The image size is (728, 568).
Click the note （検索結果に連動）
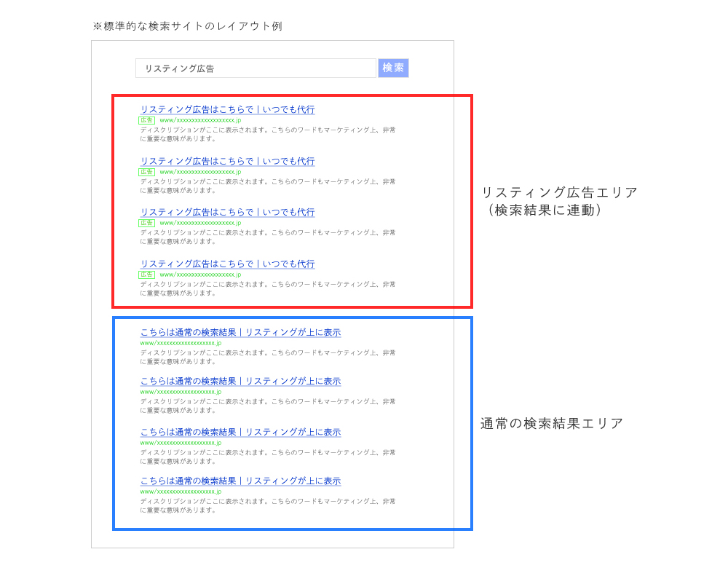click(544, 210)
